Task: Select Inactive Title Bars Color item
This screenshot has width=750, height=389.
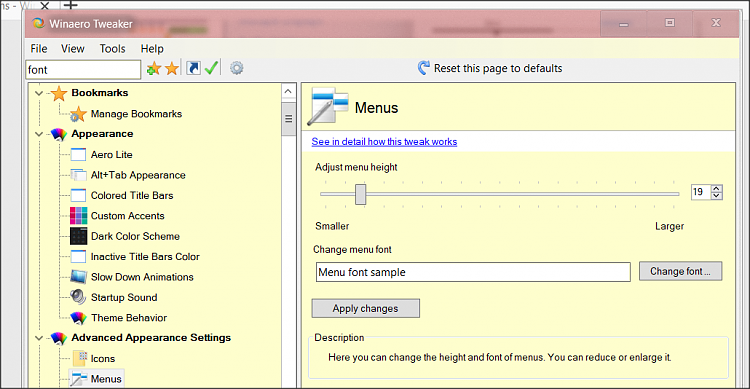Action: click(145, 256)
